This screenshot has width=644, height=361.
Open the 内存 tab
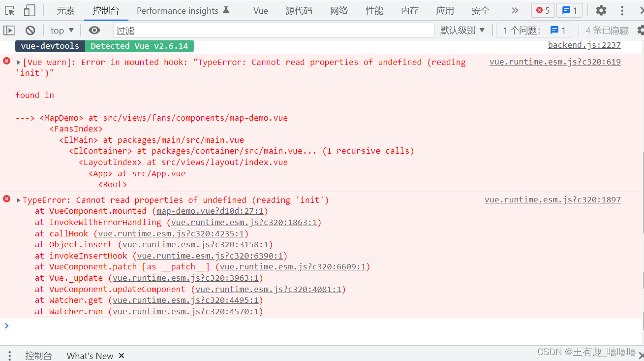pos(410,10)
